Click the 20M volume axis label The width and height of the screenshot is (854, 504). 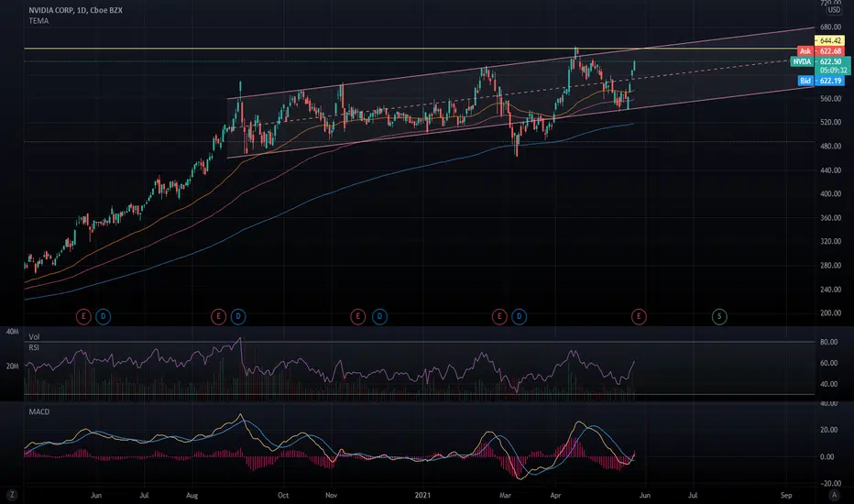point(12,367)
